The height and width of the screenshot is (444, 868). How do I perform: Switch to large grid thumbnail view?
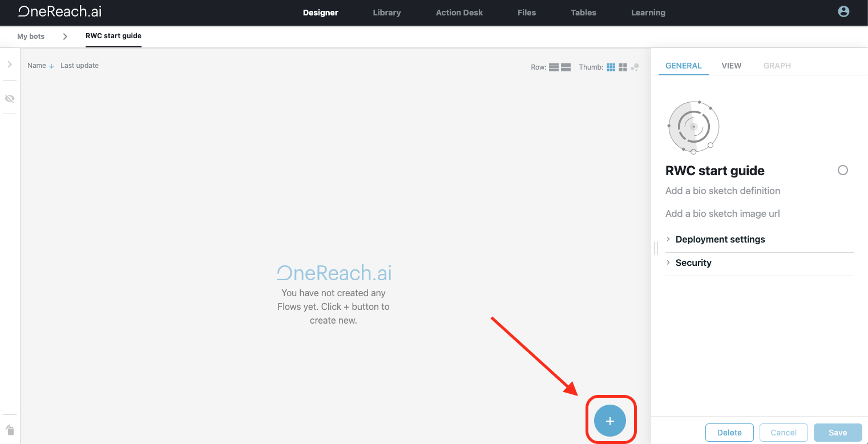(623, 67)
